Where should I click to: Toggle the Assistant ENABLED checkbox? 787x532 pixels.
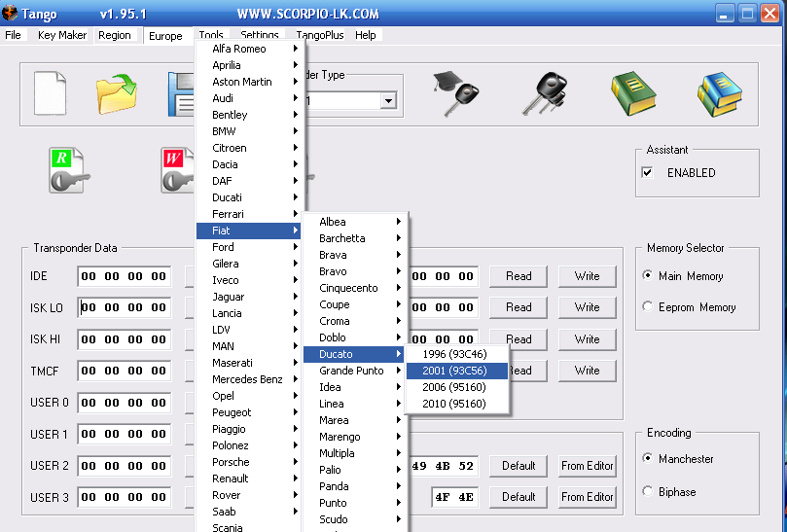[x=648, y=173]
